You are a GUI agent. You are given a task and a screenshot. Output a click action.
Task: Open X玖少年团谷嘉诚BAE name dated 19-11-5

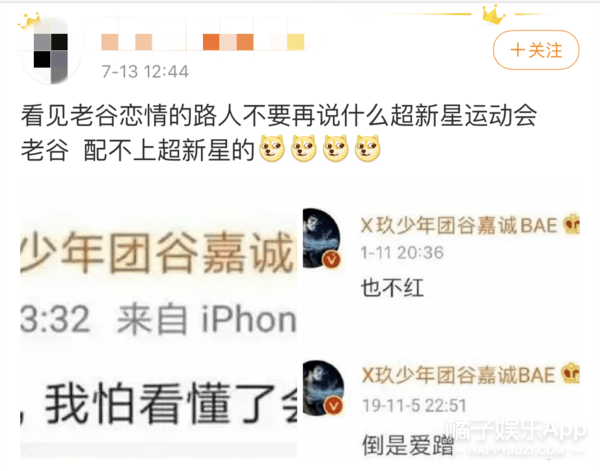tap(458, 375)
